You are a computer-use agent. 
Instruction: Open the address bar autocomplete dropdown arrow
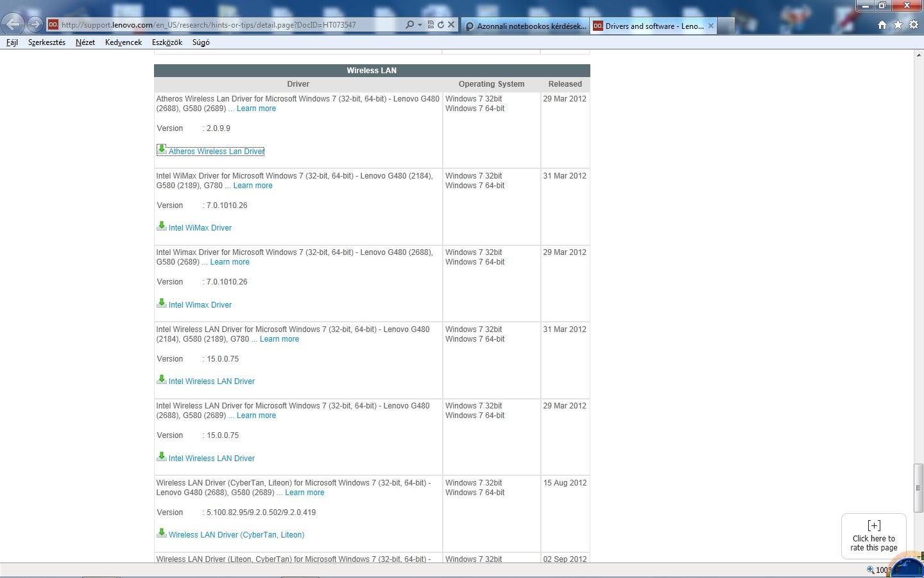click(420, 25)
